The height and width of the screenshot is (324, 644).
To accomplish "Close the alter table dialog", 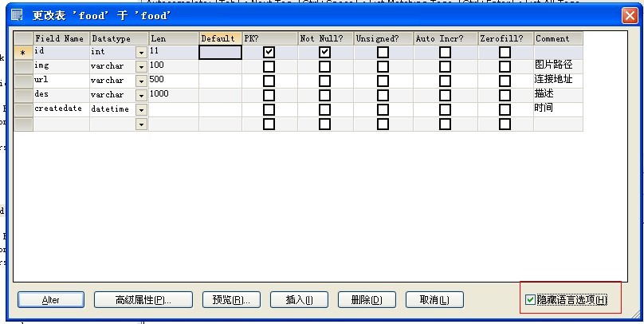I will (x=630, y=16).
